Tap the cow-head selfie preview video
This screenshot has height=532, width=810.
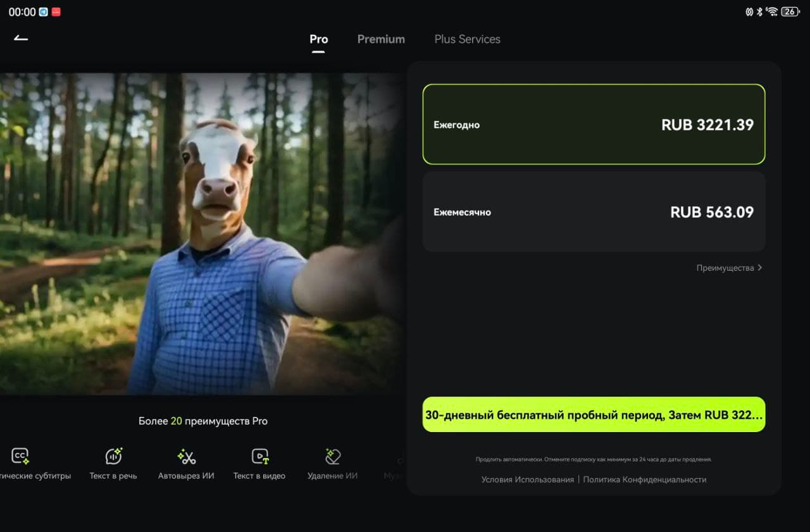tap(199, 233)
